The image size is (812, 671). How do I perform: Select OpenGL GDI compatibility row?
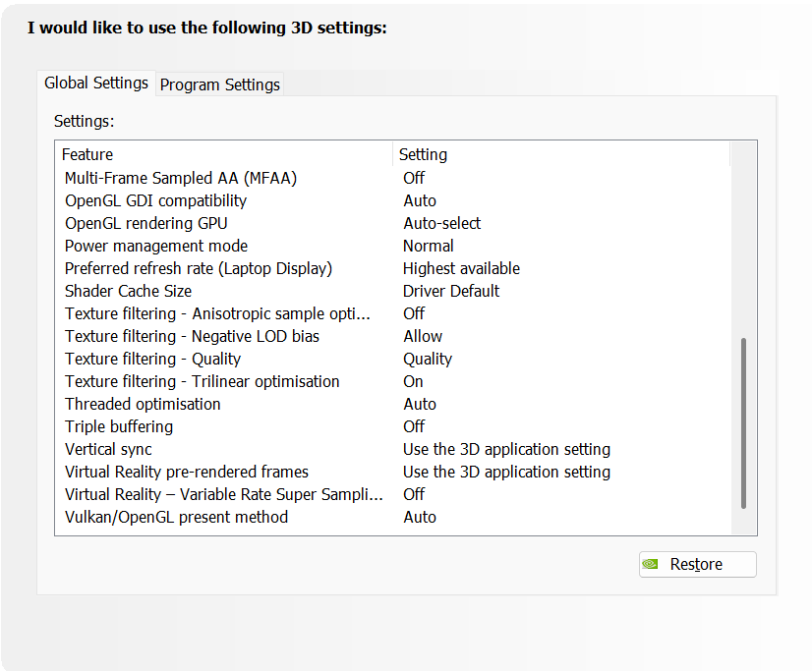tap(155, 200)
